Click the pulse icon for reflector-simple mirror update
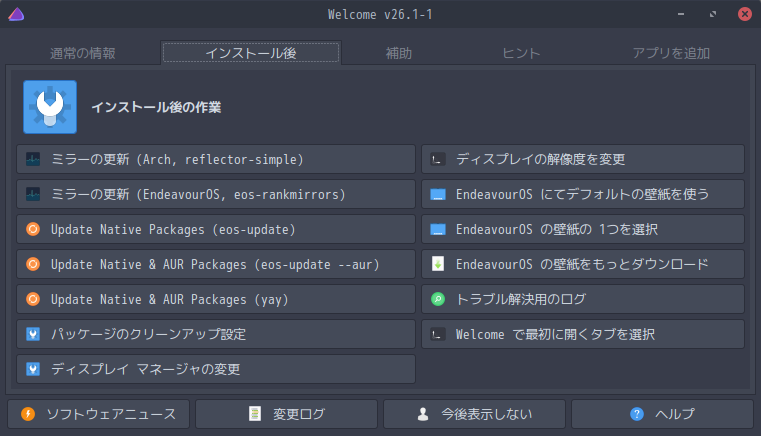This screenshot has height=436, width=761. [x=33, y=159]
